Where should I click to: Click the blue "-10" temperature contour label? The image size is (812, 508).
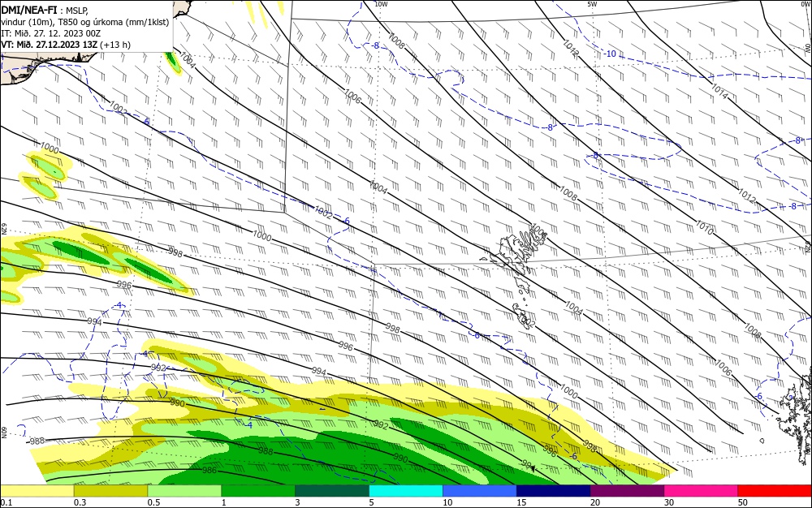[611, 54]
